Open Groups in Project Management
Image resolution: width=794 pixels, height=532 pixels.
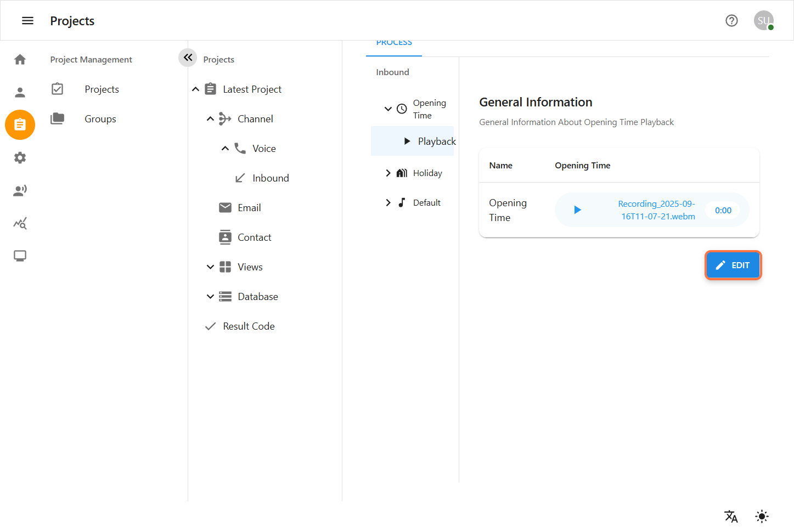[100, 119]
